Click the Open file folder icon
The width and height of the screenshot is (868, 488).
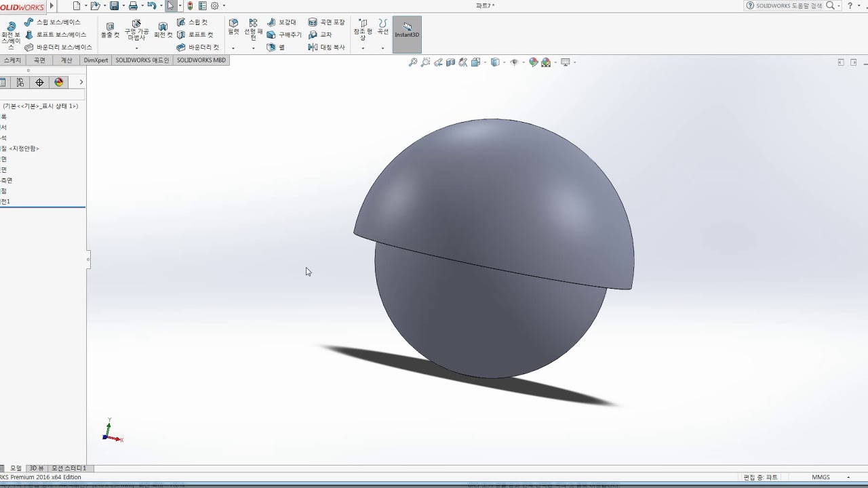tap(95, 5)
